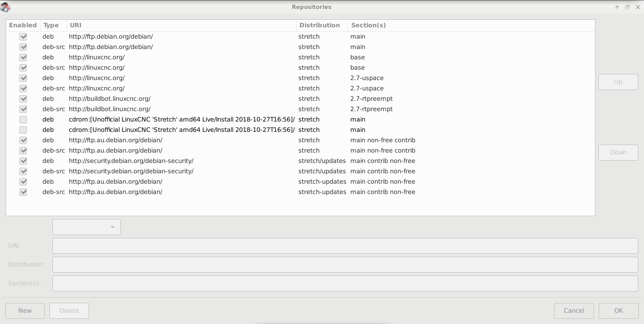Toggle checkbox for deb-src security.debian.org stretch/updates

tap(23, 171)
